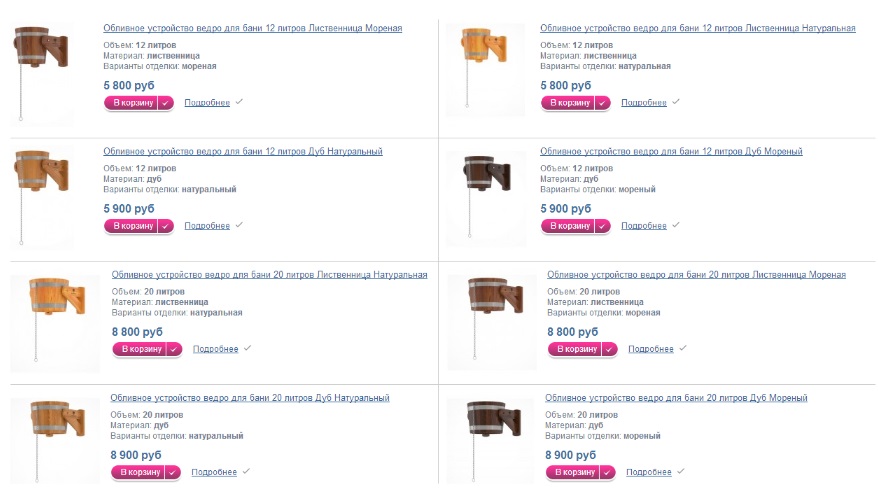
Task: Open Подробнее link for 12L Лиственница Мореная
Action: (x=207, y=102)
